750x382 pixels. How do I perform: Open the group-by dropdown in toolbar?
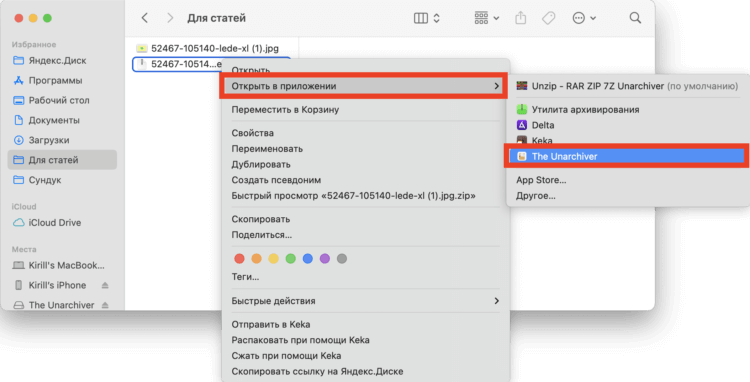click(486, 18)
